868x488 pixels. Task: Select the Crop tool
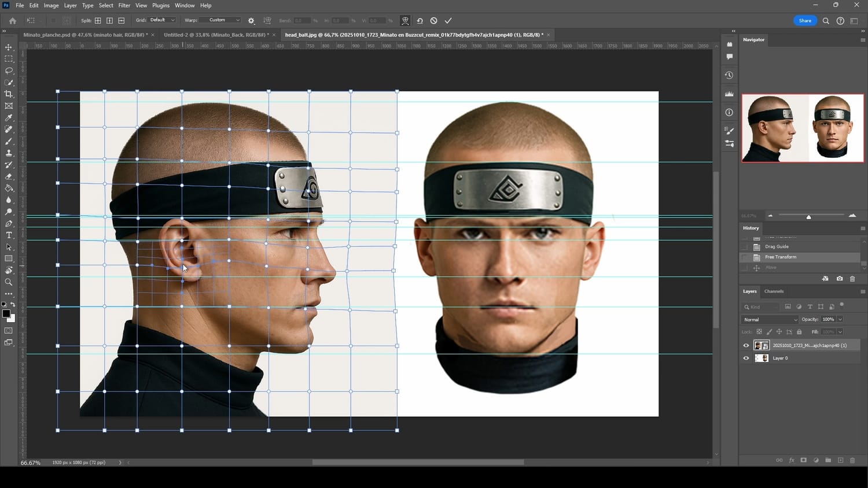pyautogui.click(x=9, y=94)
